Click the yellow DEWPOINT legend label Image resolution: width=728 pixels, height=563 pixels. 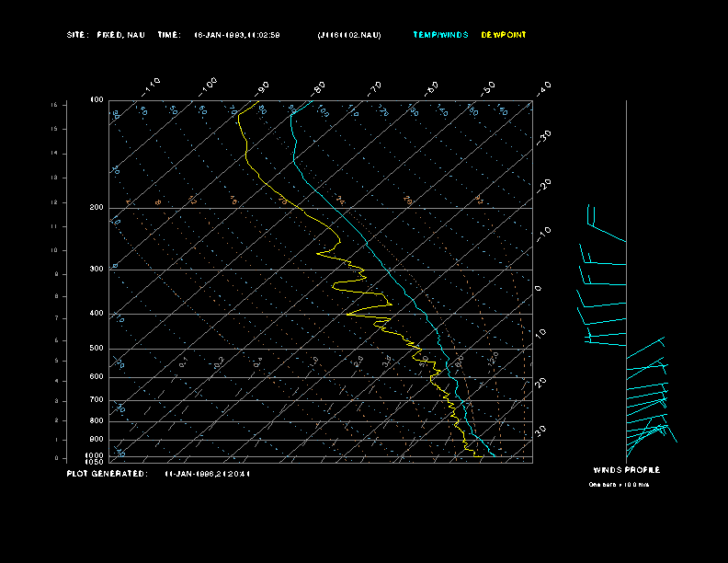click(x=504, y=35)
